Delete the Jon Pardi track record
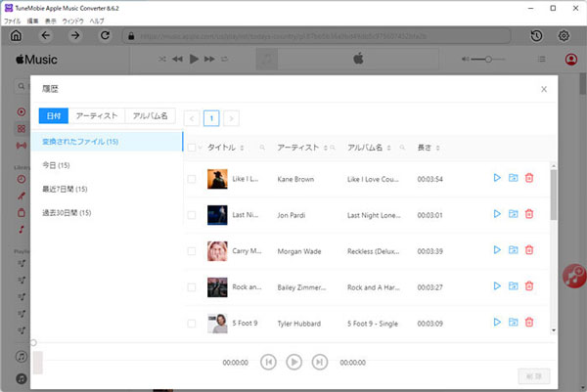This screenshot has width=587, height=392. pyautogui.click(x=529, y=214)
